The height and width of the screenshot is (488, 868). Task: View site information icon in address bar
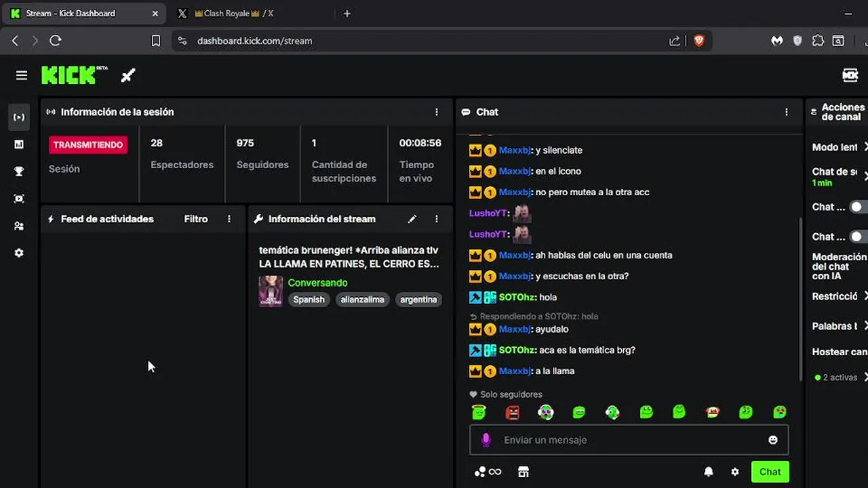(182, 41)
